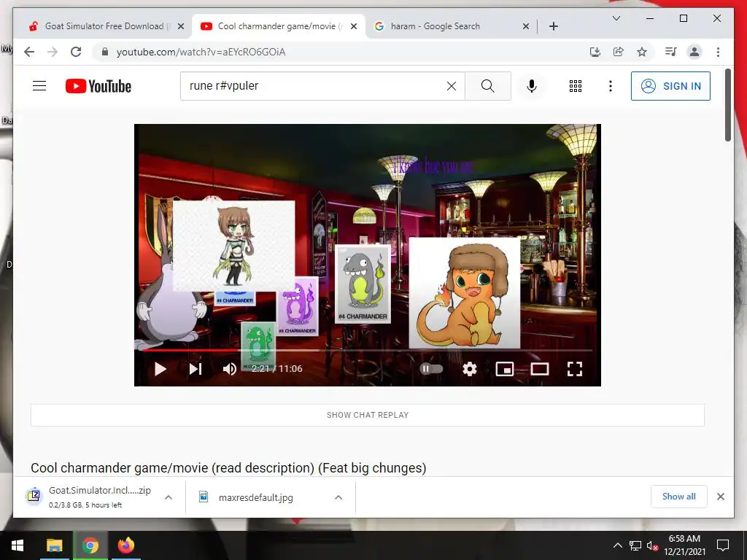Open maxresdefault.jpg download
The width and height of the screenshot is (747, 560).
[x=256, y=497]
